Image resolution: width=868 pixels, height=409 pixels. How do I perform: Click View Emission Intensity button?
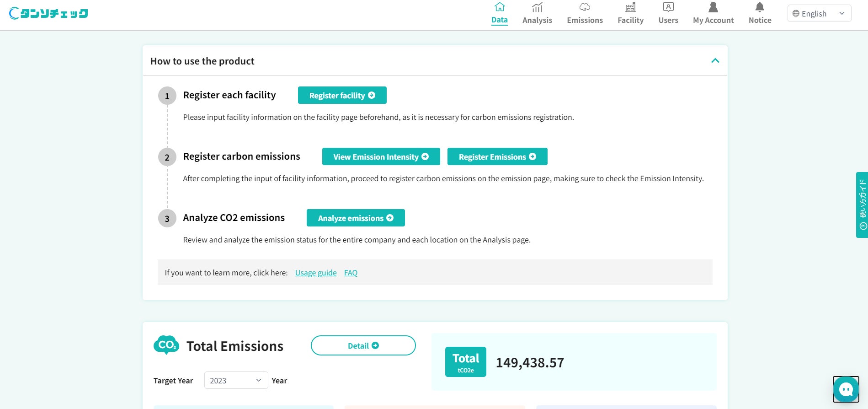381,156
